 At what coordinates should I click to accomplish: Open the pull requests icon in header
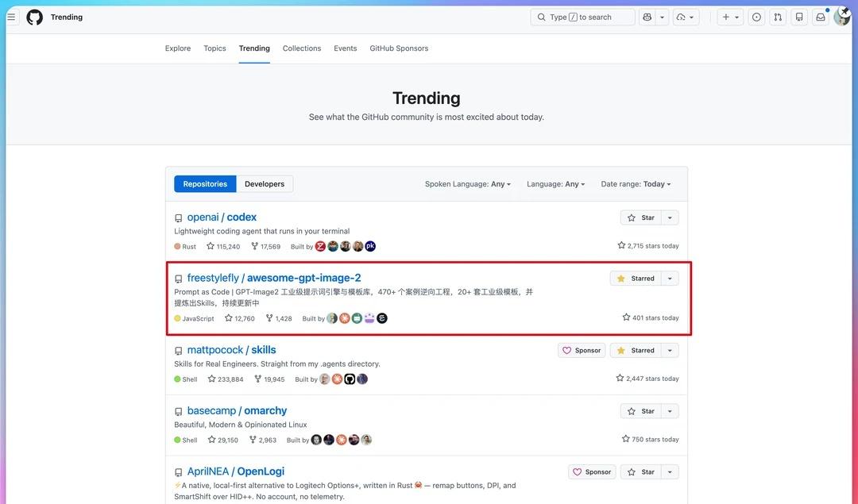(778, 17)
